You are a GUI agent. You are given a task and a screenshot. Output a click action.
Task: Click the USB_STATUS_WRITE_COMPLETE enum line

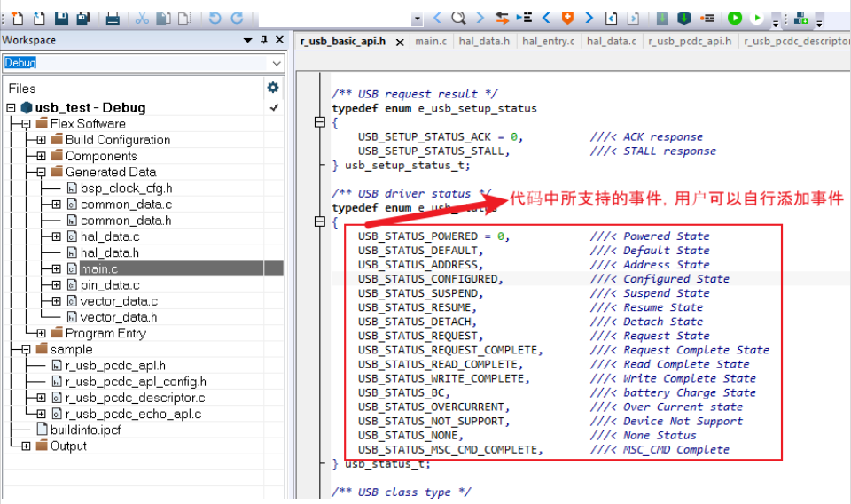point(443,378)
